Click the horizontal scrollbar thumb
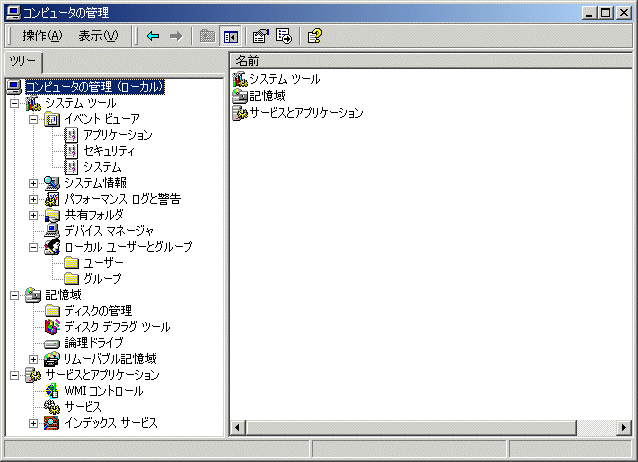This screenshot has height=462, width=638. 411,428
